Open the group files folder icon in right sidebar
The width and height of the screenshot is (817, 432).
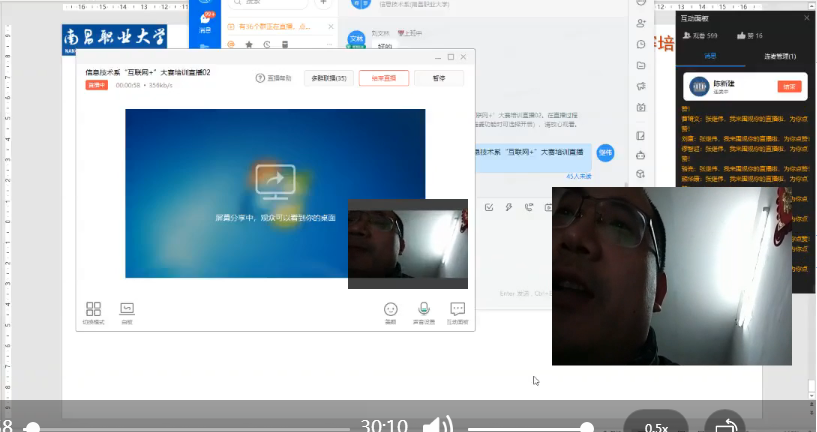click(x=641, y=65)
